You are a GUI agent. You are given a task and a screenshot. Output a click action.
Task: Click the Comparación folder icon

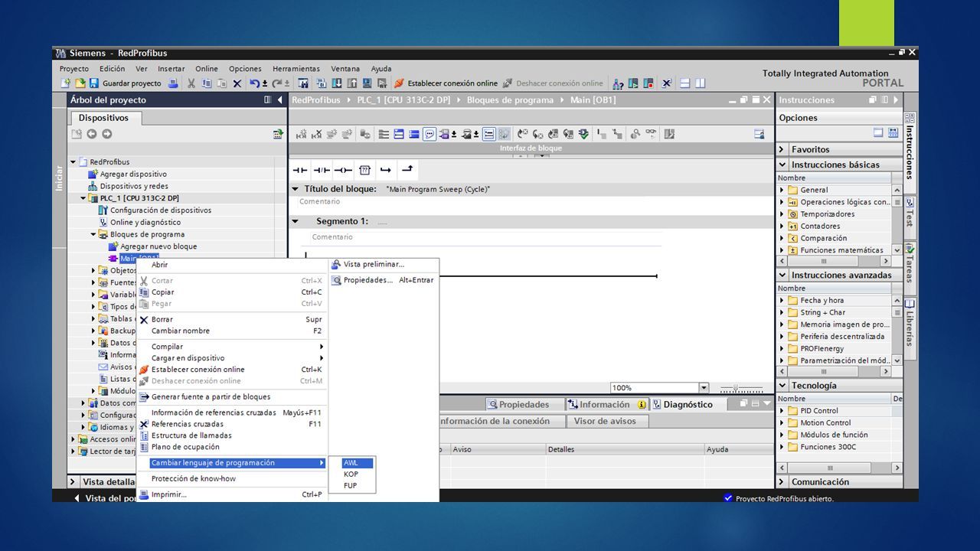point(793,238)
